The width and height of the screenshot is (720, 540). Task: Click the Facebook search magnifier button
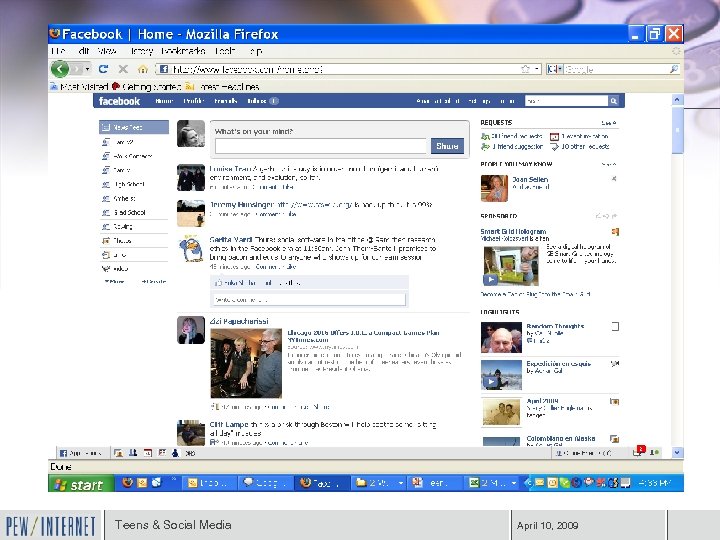point(613,101)
